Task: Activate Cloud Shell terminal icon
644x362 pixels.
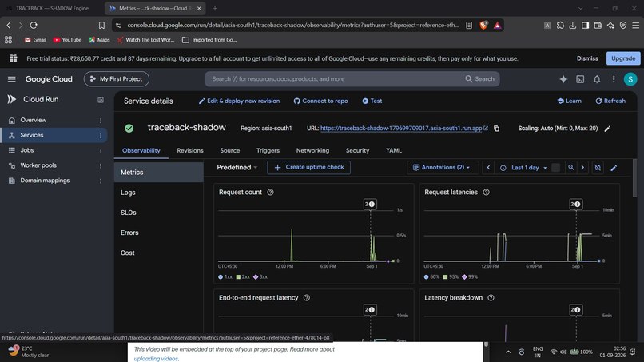Action: 580,79
